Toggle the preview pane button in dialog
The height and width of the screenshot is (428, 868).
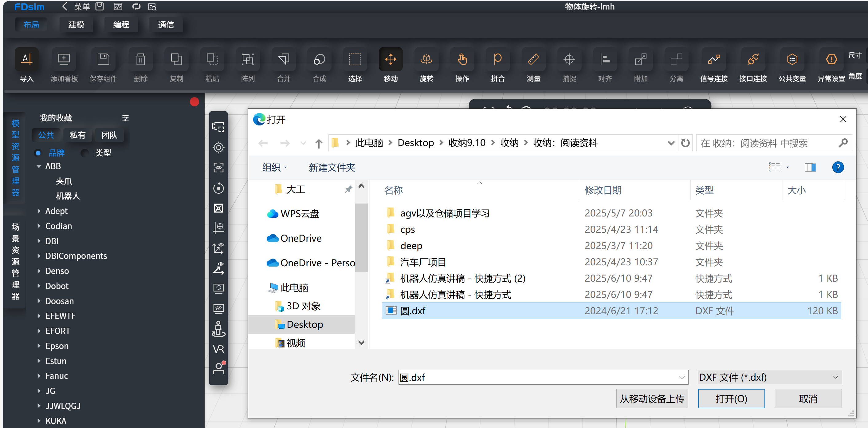810,167
